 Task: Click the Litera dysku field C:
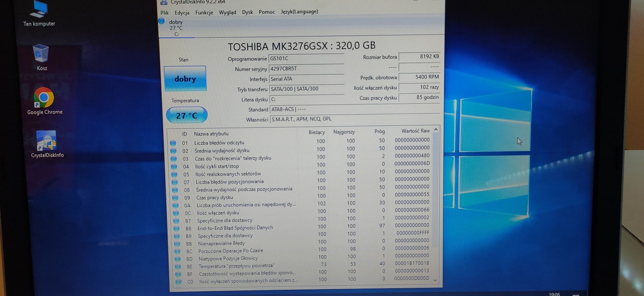[307, 99]
